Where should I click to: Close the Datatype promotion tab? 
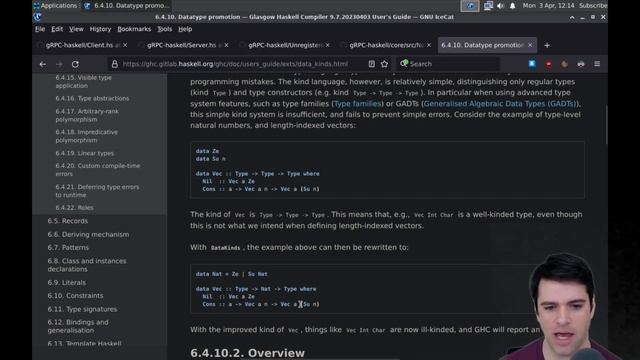coord(530,45)
